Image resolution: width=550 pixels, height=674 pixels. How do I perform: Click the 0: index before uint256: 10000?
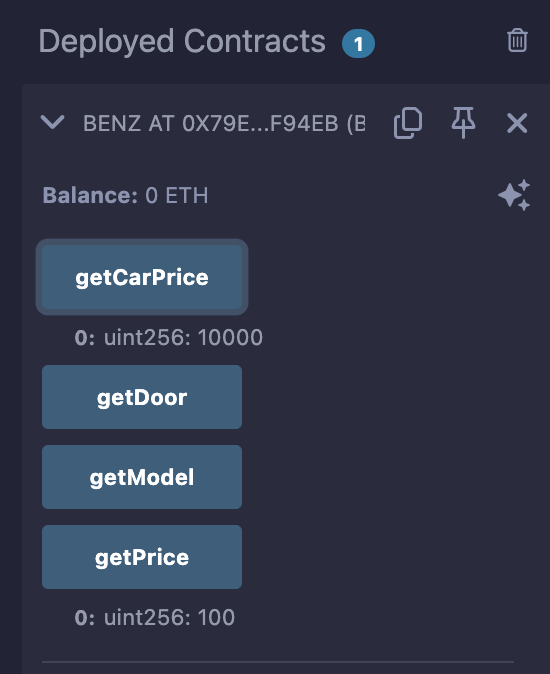(85, 338)
